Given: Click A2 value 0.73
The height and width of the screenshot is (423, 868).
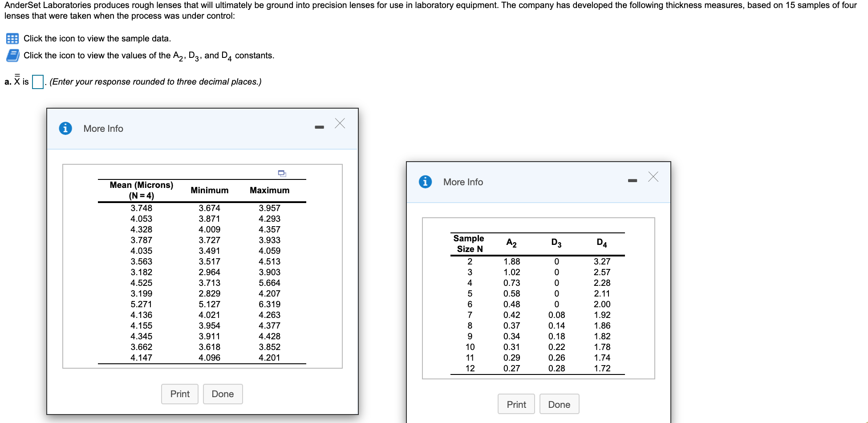Looking at the screenshot, I should click(512, 283).
